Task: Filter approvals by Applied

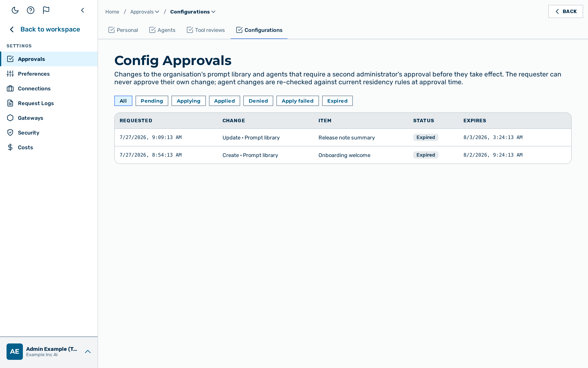Action: click(225, 101)
